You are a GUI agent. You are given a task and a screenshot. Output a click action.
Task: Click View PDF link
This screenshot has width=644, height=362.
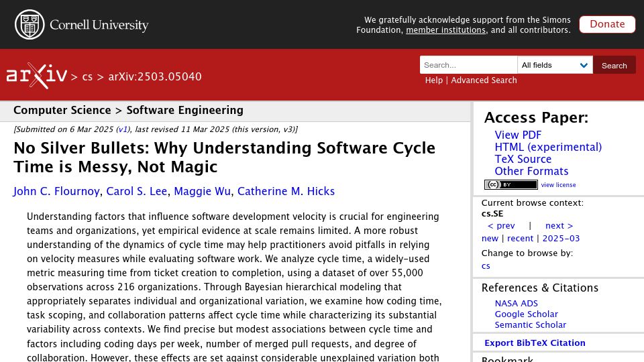[518, 135]
